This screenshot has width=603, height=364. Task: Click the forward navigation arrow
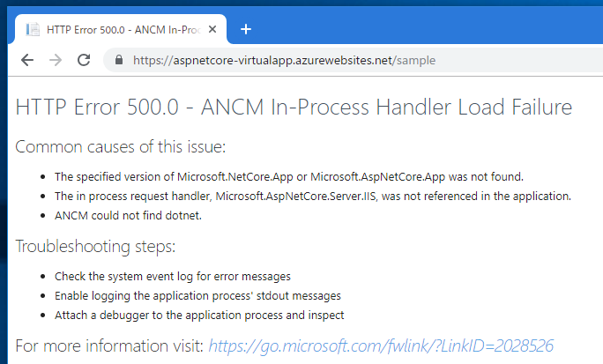pyautogui.click(x=56, y=60)
